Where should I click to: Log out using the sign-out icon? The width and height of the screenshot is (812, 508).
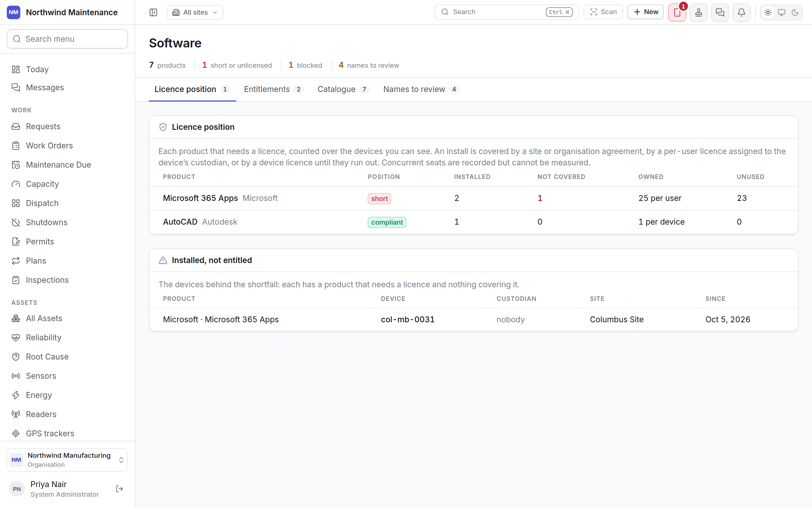click(x=120, y=489)
